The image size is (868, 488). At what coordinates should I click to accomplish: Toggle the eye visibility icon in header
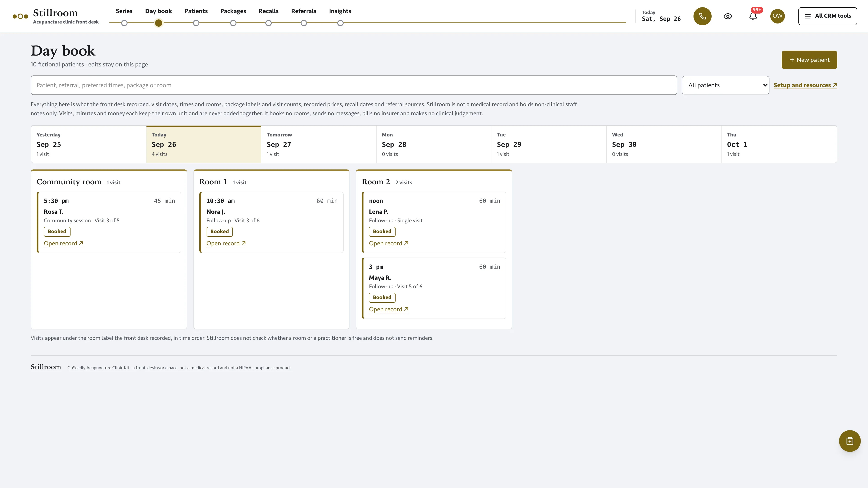(728, 16)
